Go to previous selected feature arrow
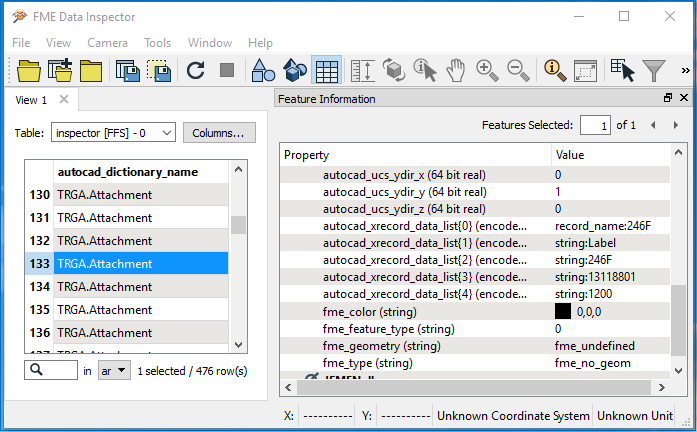This screenshot has width=697, height=432. 653,125
